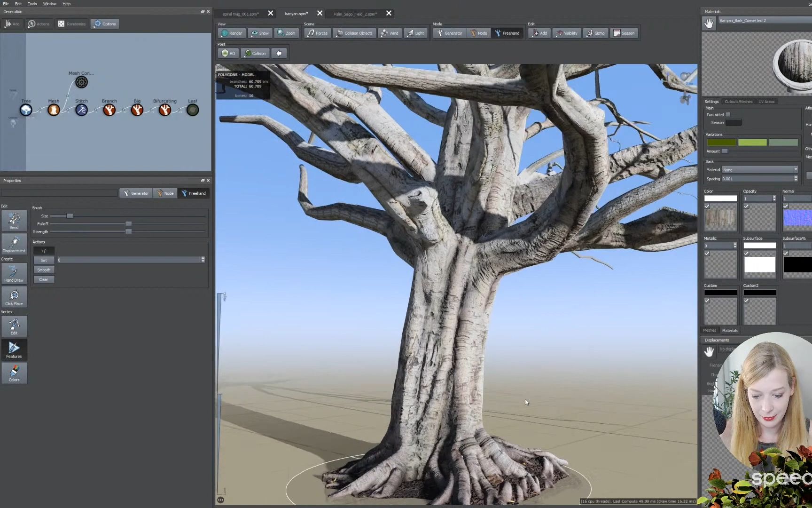Activate the Gizmo edit icon
The image size is (812, 508).
[595, 33]
